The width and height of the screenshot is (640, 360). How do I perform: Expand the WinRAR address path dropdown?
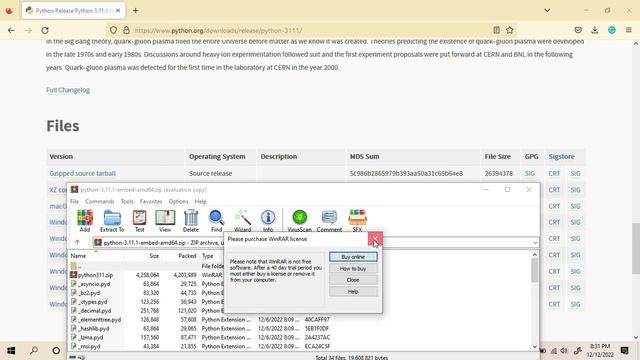535,243
